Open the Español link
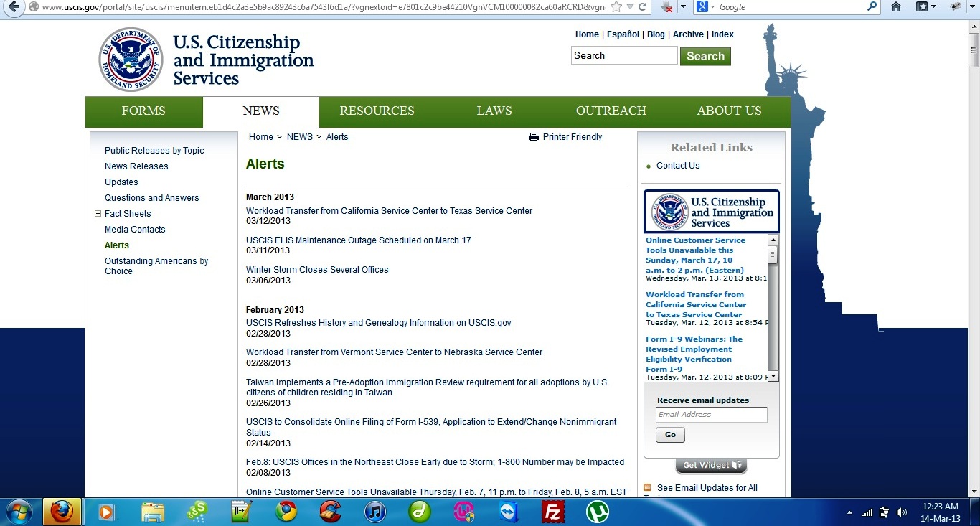This screenshot has height=526, width=980. click(x=623, y=34)
